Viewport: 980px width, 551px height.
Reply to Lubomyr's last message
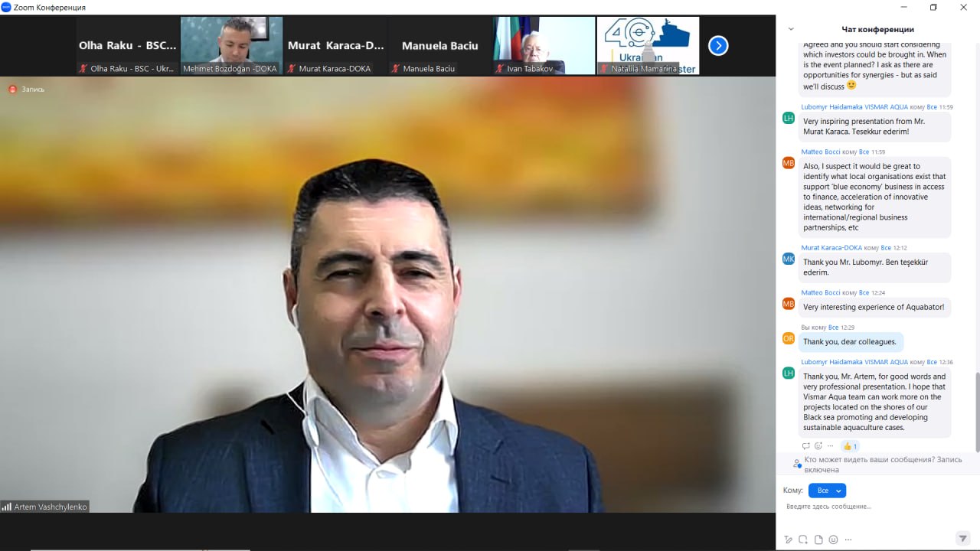pyautogui.click(x=805, y=446)
